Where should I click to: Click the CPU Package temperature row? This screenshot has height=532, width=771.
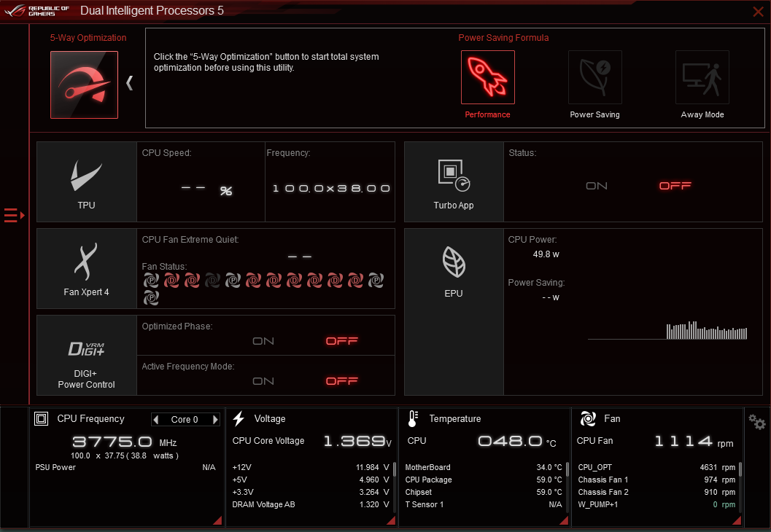pos(484,480)
